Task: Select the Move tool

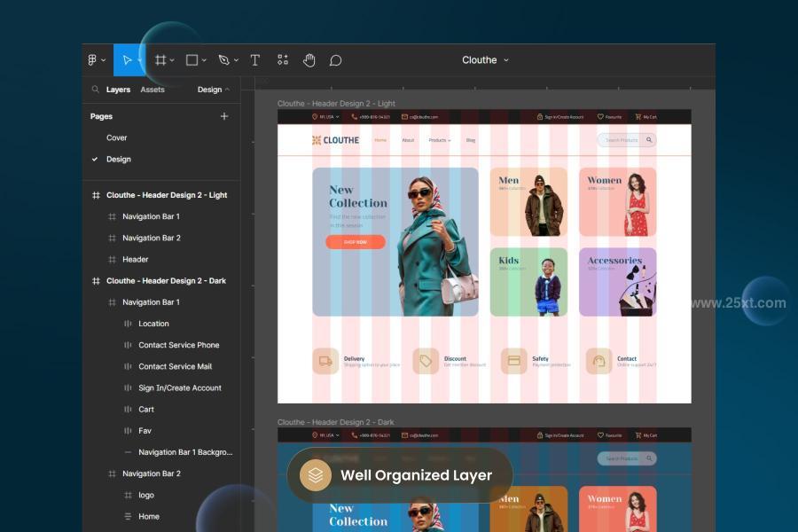Action: pos(127,60)
